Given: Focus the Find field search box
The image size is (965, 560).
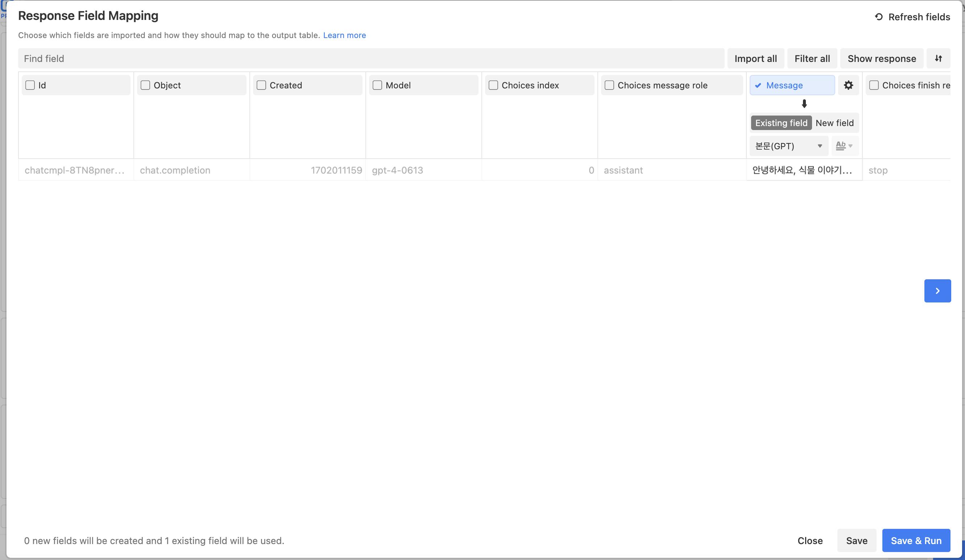Looking at the screenshot, I should 371,59.
